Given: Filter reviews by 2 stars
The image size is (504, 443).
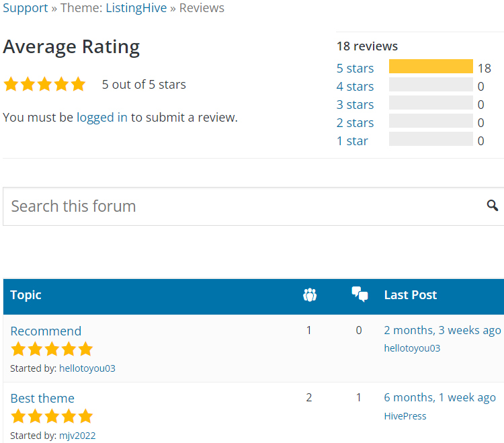Looking at the screenshot, I should tap(355, 123).
